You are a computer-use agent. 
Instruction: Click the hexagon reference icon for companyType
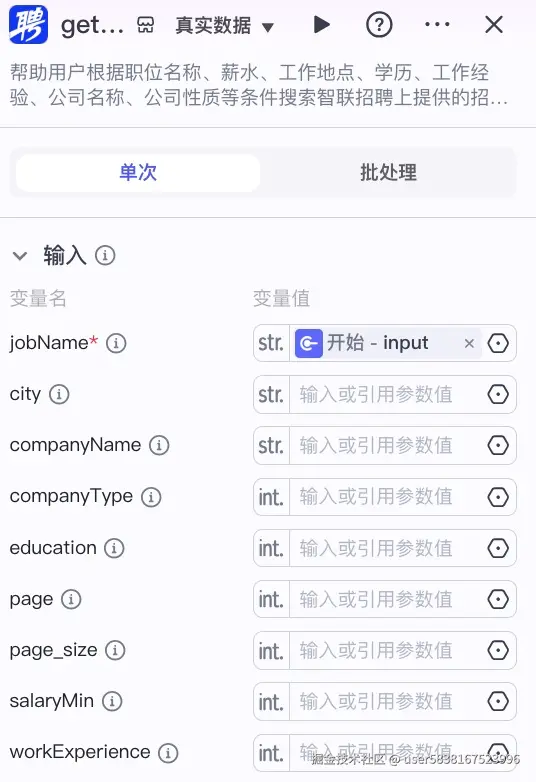498,497
